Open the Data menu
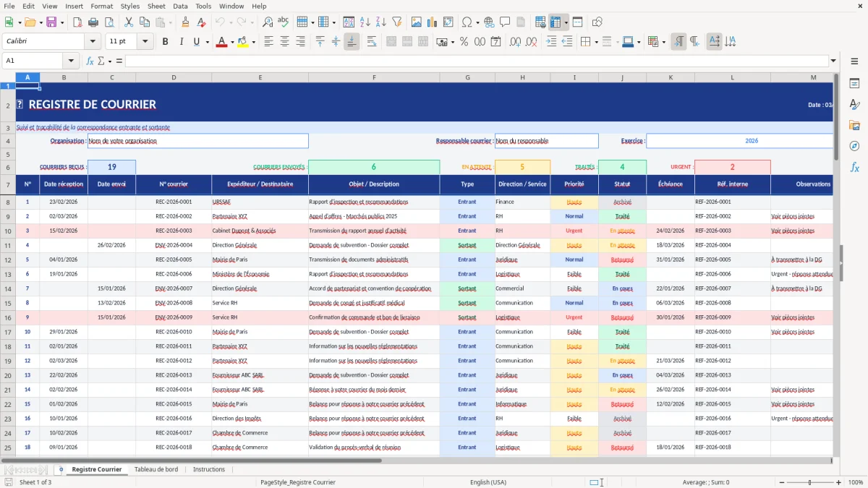868x488 pixels. 179,6
